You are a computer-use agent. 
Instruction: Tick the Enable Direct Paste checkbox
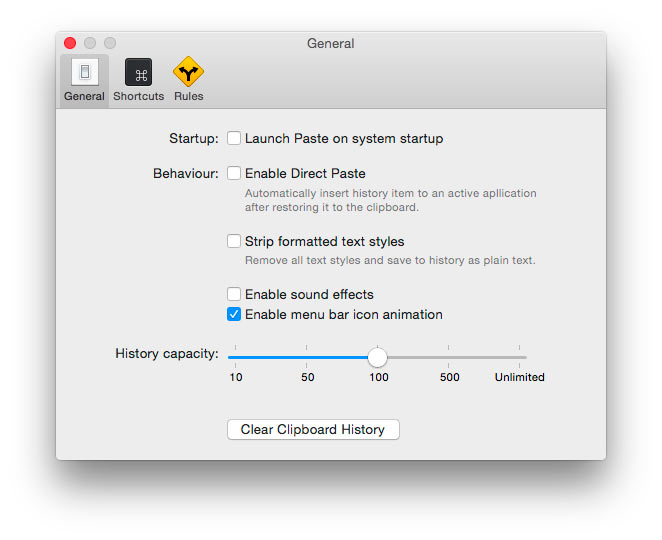coord(233,173)
